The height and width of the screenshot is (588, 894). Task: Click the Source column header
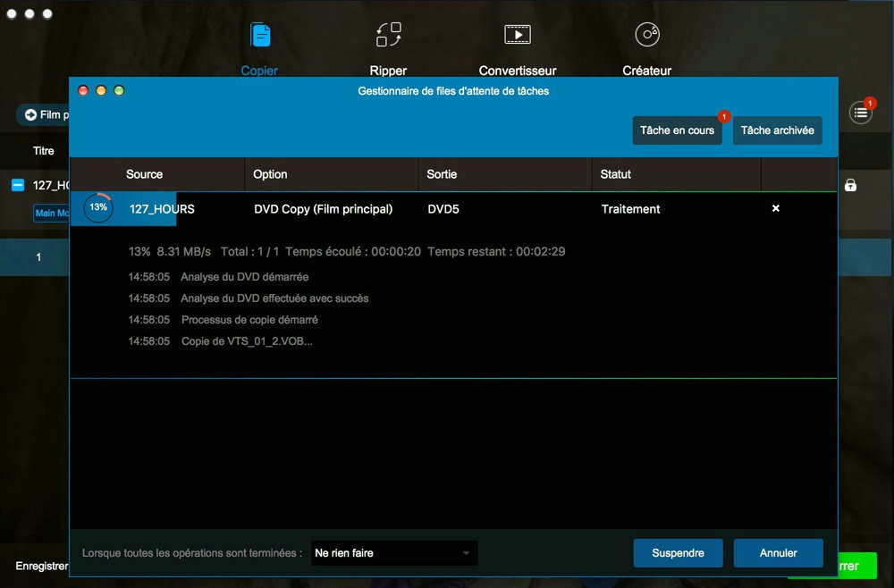click(144, 174)
